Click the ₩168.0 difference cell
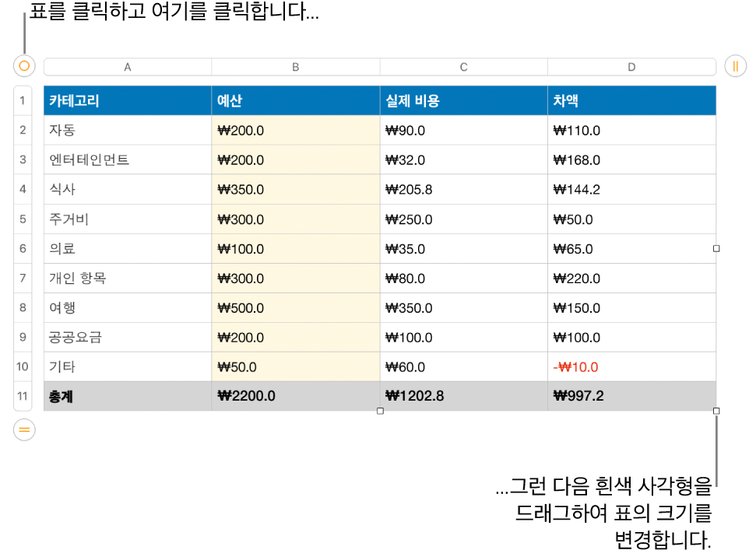Image resolution: width=756 pixels, height=557 pixels. (x=631, y=159)
